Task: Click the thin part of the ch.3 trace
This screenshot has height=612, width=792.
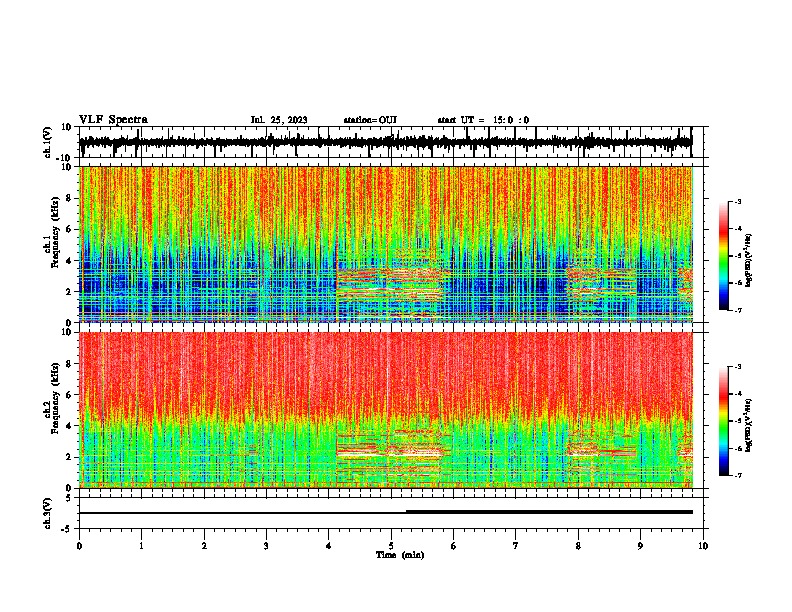Action: [242, 513]
